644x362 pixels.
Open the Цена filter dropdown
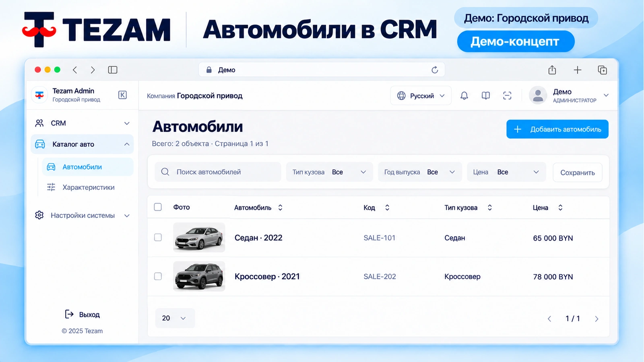[506, 172]
